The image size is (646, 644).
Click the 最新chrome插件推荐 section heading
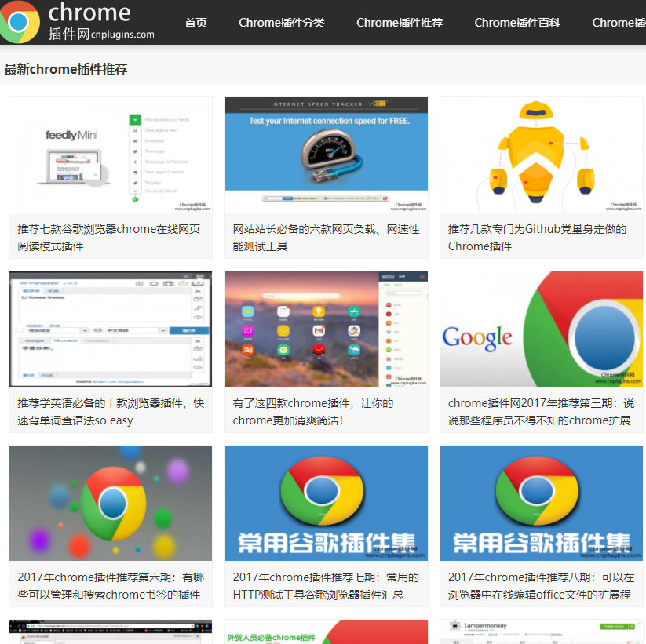66,69
